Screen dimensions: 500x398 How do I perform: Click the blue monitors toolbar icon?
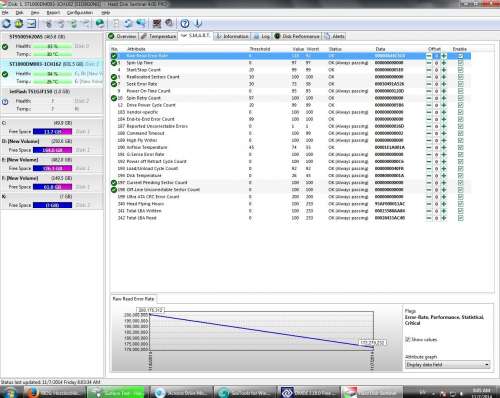(x=141, y=23)
